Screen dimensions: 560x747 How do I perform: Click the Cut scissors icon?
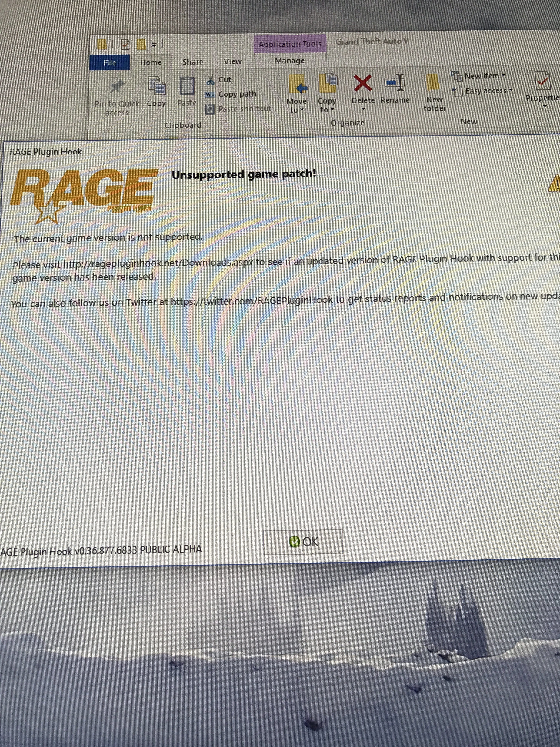(x=210, y=80)
